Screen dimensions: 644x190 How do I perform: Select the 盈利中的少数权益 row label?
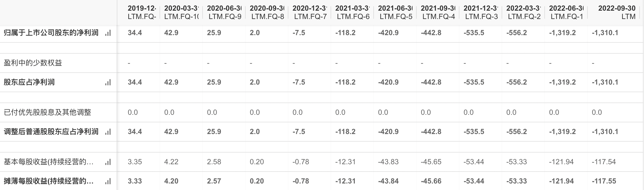coord(33,63)
